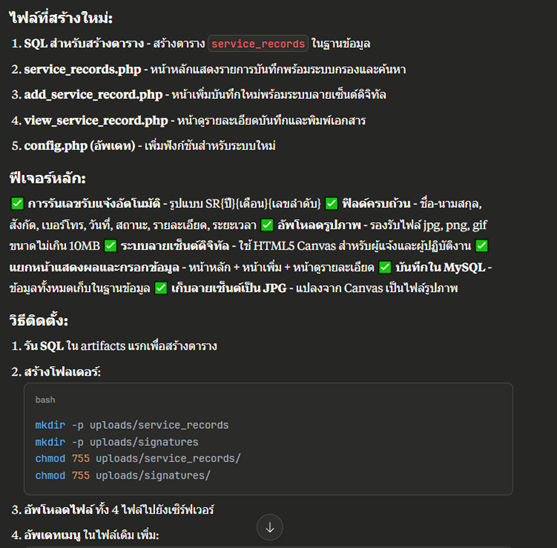Click the red service_records inline code
Screen dimensions: 557x548
click(x=258, y=44)
